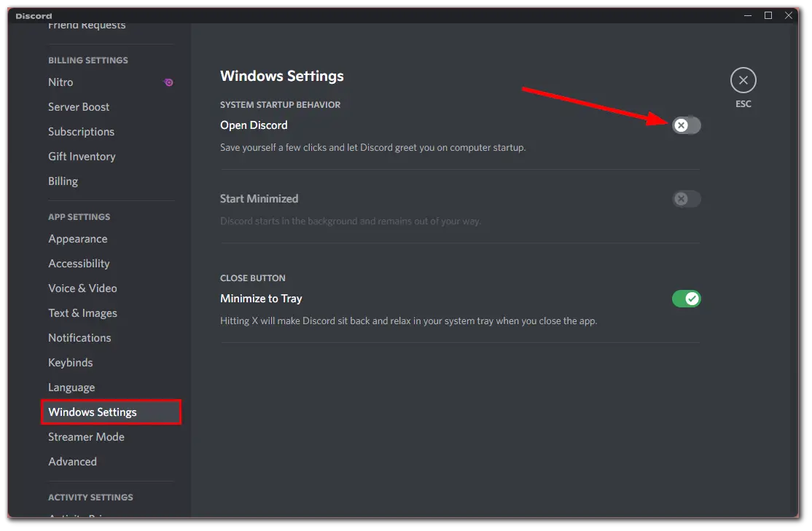The width and height of the screenshot is (812, 531).
Task: Click the Nitro badge icon in sidebar
Action: point(168,82)
